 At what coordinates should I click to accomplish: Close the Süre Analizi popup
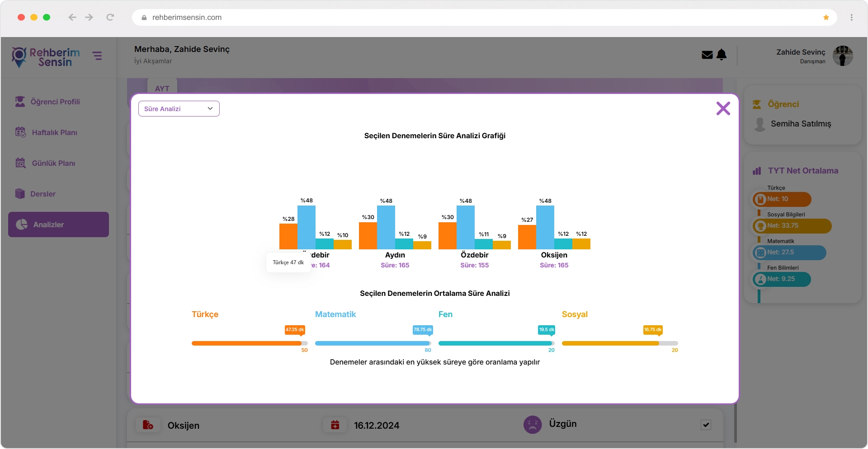(x=723, y=108)
